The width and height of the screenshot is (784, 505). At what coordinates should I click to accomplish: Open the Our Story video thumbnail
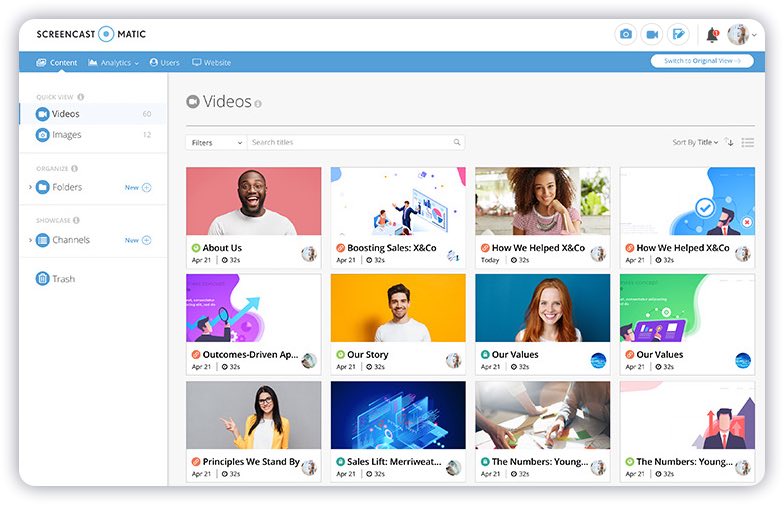398,308
